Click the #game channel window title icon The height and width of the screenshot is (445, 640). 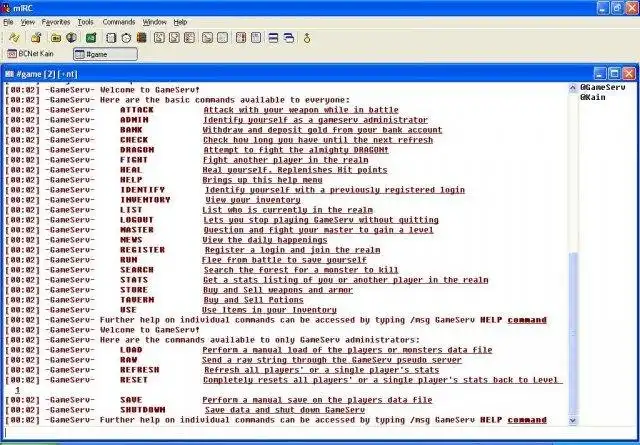pyautogui.click(x=9, y=74)
